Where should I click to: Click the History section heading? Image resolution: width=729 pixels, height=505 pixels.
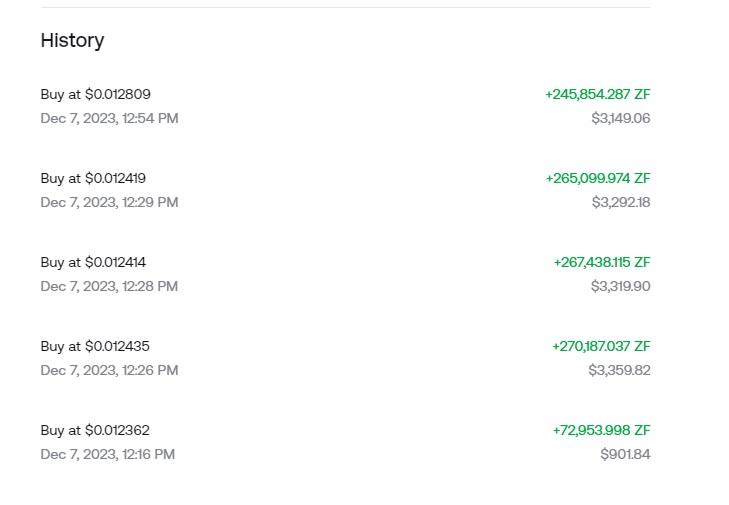(72, 40)
